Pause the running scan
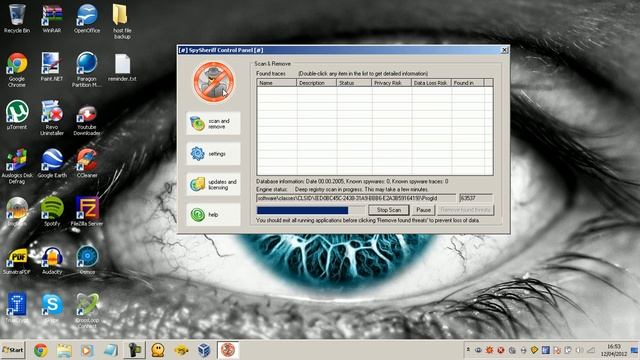 423,210
